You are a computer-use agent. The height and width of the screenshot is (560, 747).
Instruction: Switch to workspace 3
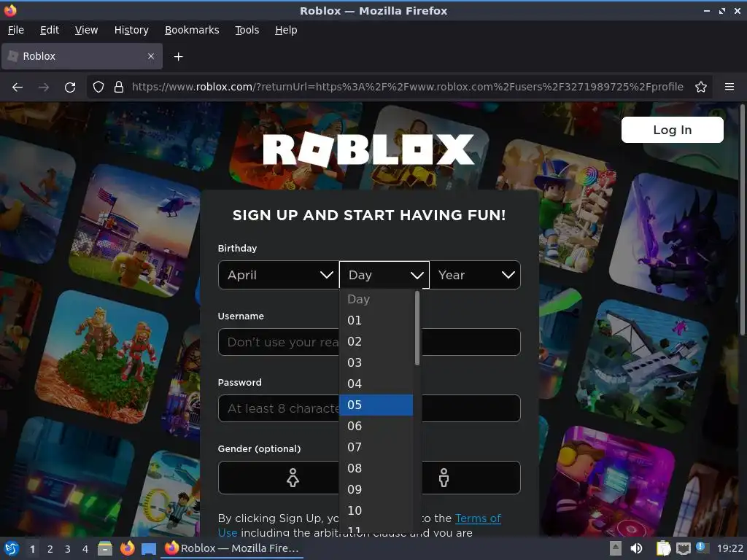click(68, 549)
